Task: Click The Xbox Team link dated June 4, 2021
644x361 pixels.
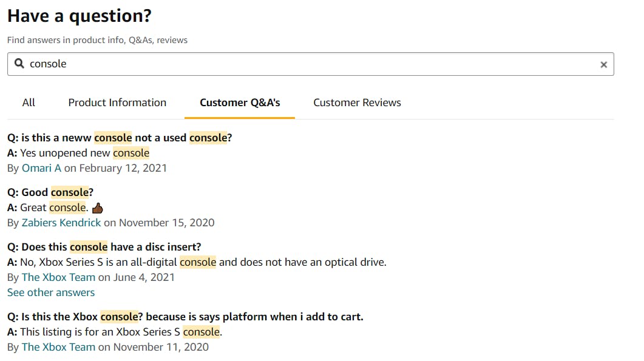Action: [x=58, y=277]
